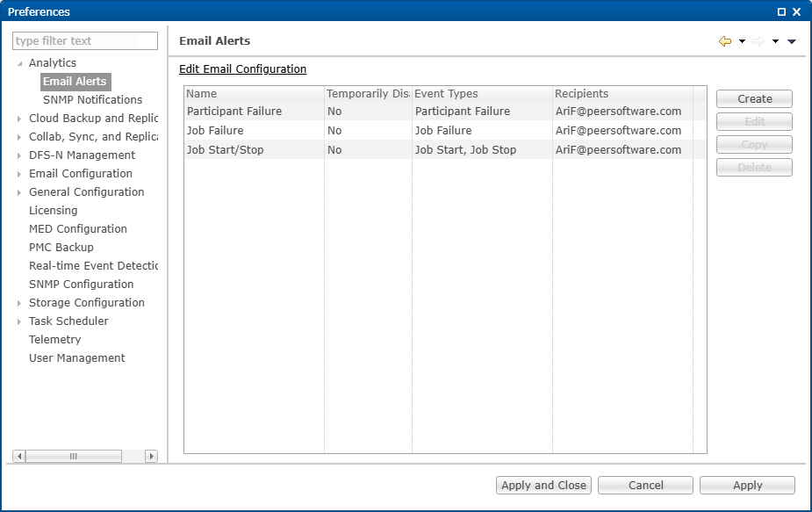
Task: Expand the DFS-N Management node
Action: coord(19,155)
